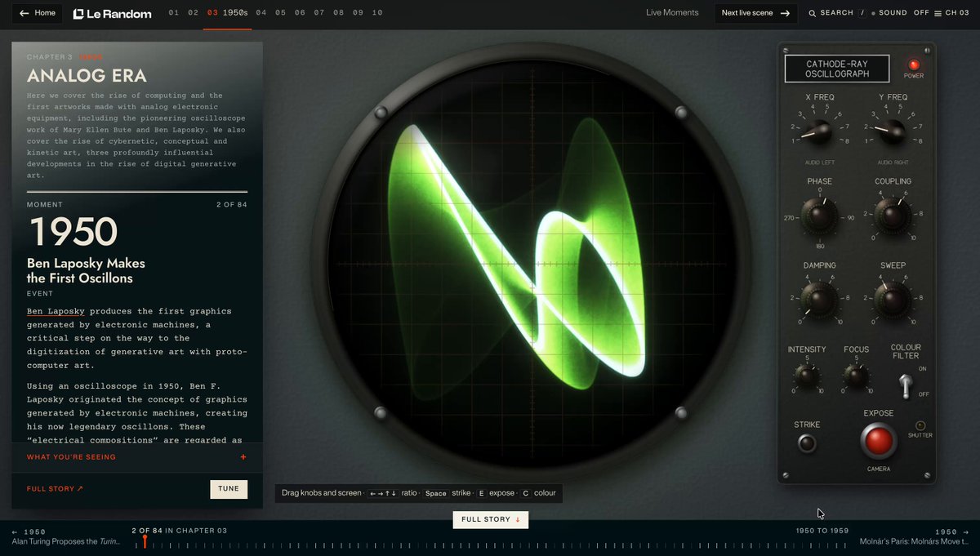Open the FULL STORY link in left panel
Viewport: 980px width, 556px height.
click(x=55, y=489)
